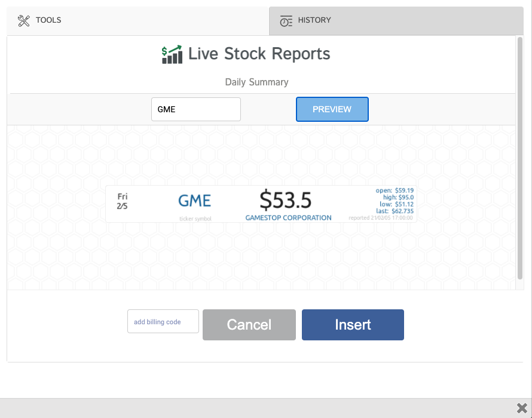The image size is (532, 418).
Task: Click the add billing code field
Action: [x=163, y=321]
